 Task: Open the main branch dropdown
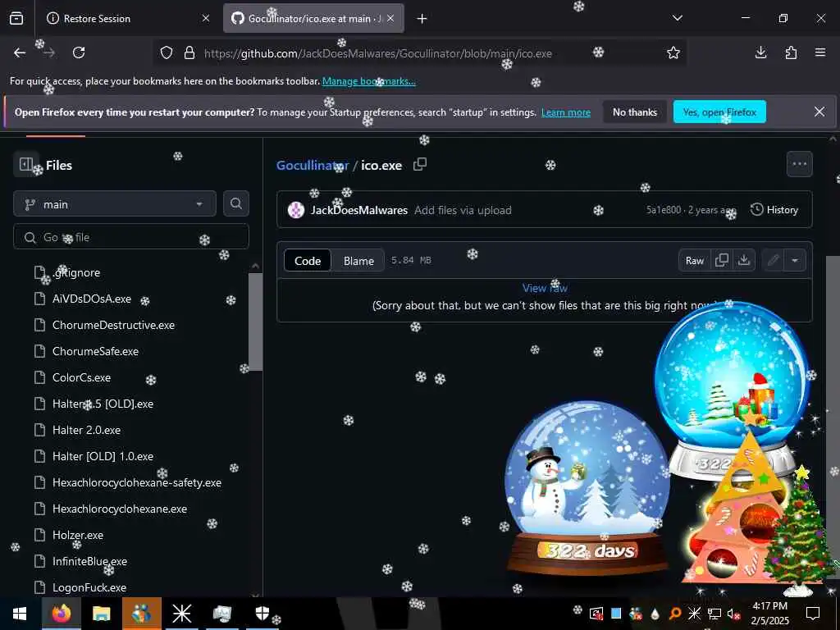click(x=115, y=204)
